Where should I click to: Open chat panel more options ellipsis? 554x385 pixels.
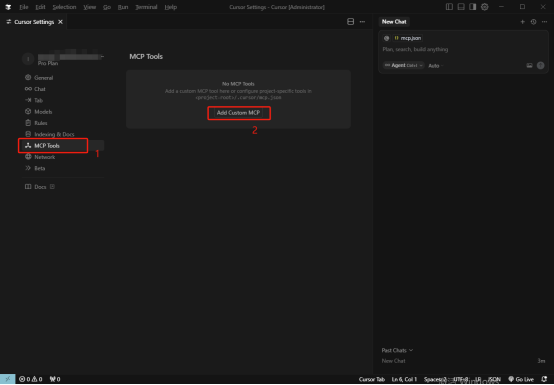tap(544, 22)
